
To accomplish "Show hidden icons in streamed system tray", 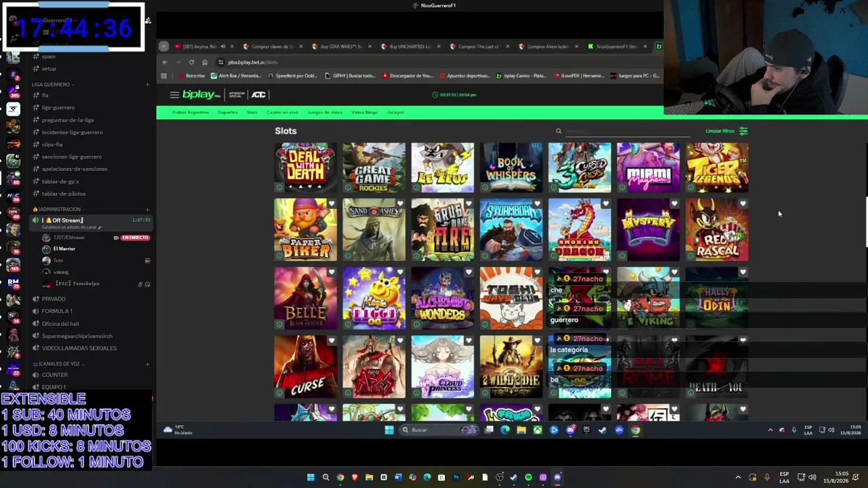I will coord(770,430).
